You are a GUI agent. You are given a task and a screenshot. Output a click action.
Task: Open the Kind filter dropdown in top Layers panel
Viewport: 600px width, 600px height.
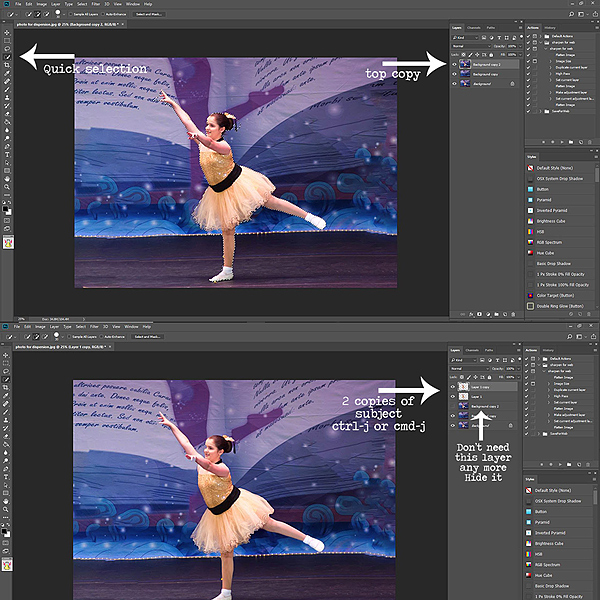465,38
